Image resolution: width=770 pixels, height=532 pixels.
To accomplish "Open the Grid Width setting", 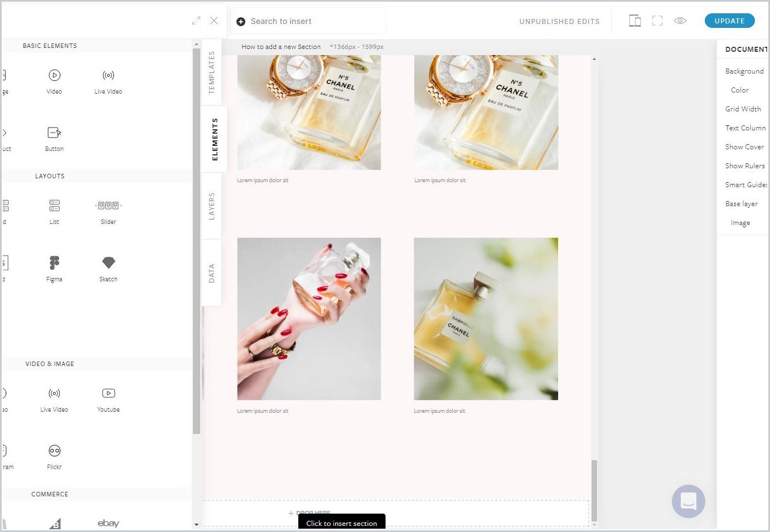I will click(x=743, y=109).
